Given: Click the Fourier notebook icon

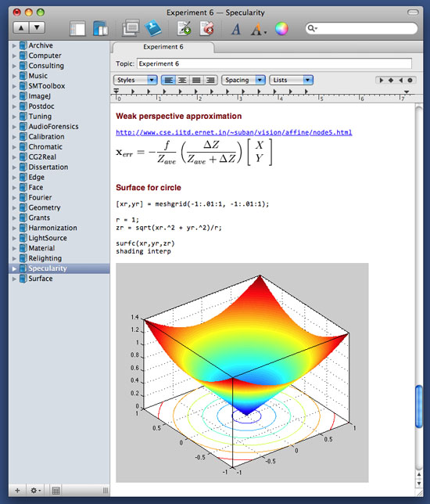Looking at the screenshot, I should 23,197.
